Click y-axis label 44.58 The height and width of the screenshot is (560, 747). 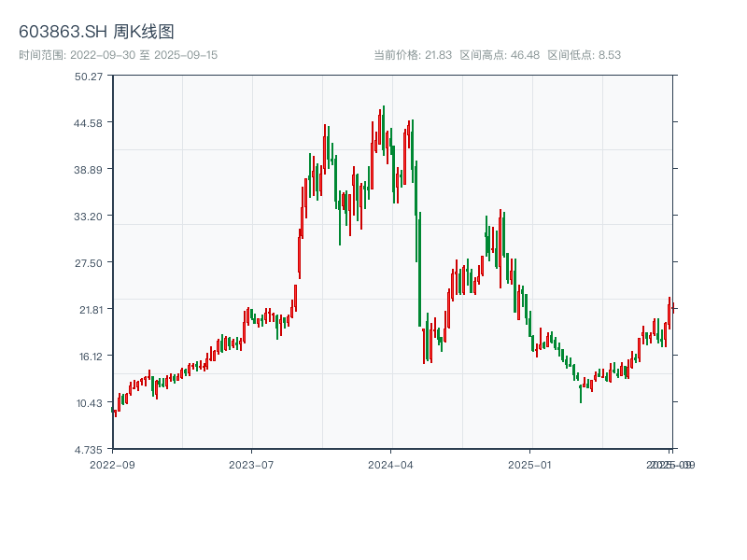[x=88, y=123]
